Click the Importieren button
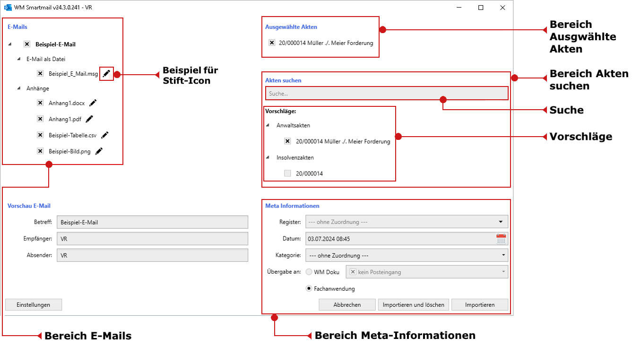This screenshot has height=364, width=632. 480,305
